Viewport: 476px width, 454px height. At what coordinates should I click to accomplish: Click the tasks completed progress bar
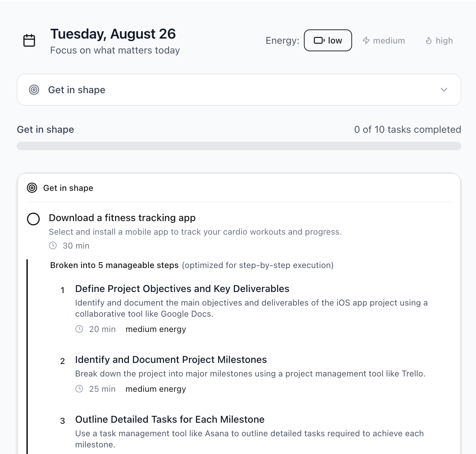click(239, 146)
